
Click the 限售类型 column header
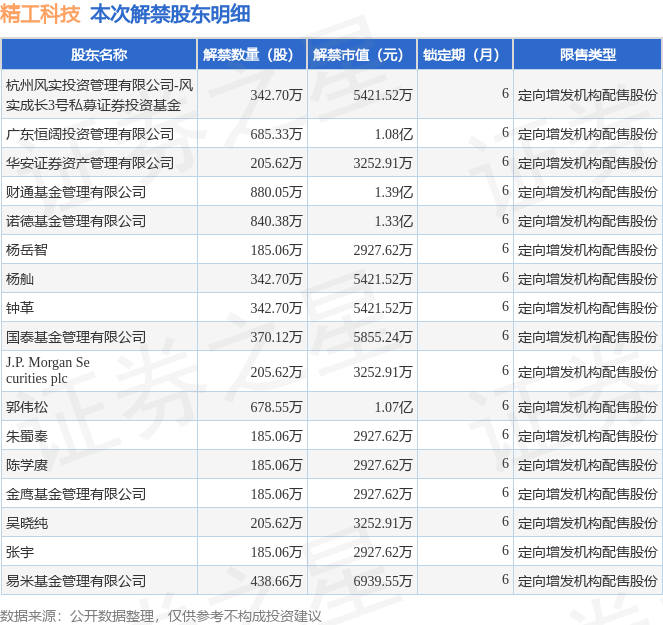point(588,55)
